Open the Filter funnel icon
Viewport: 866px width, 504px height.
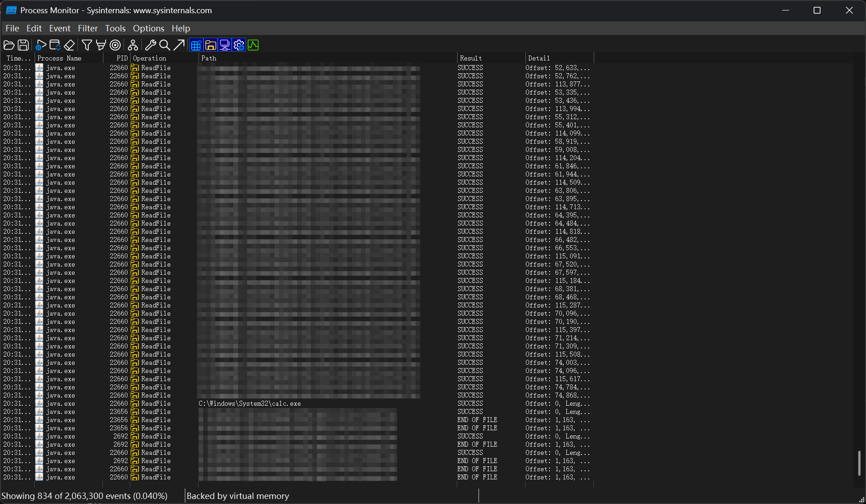pyautogui.click(x=87, y=45)
